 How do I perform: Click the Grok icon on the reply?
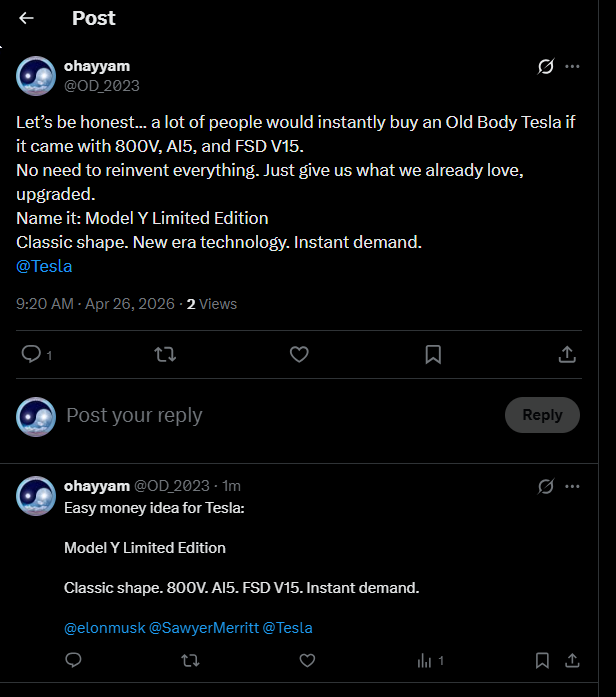click(546, 487)
